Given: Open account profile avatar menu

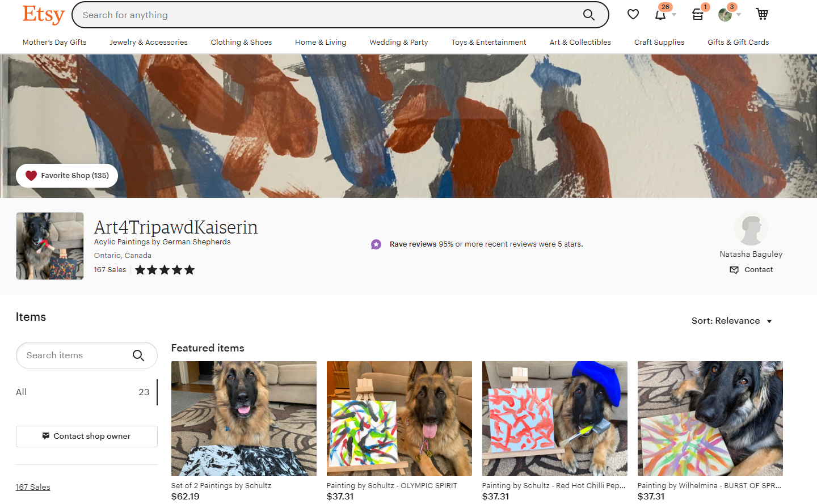Looking at the screenshot, I should tap(726, 14).
